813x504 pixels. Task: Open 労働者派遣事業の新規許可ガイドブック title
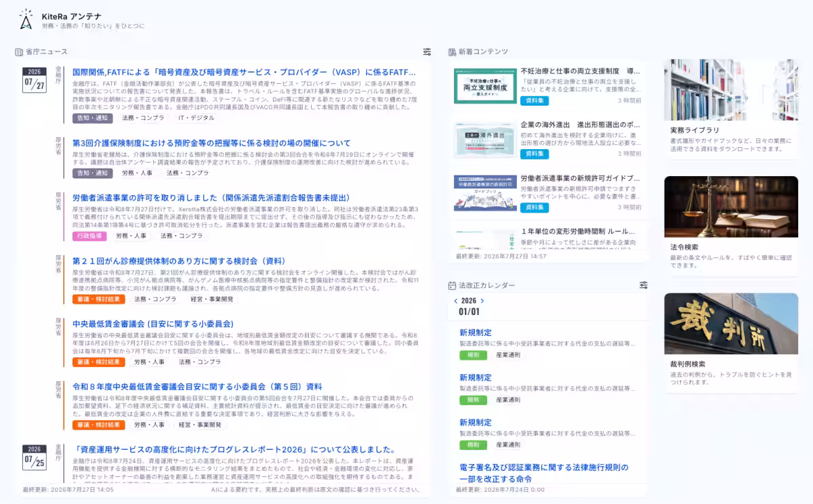click(x=581, y=177)
